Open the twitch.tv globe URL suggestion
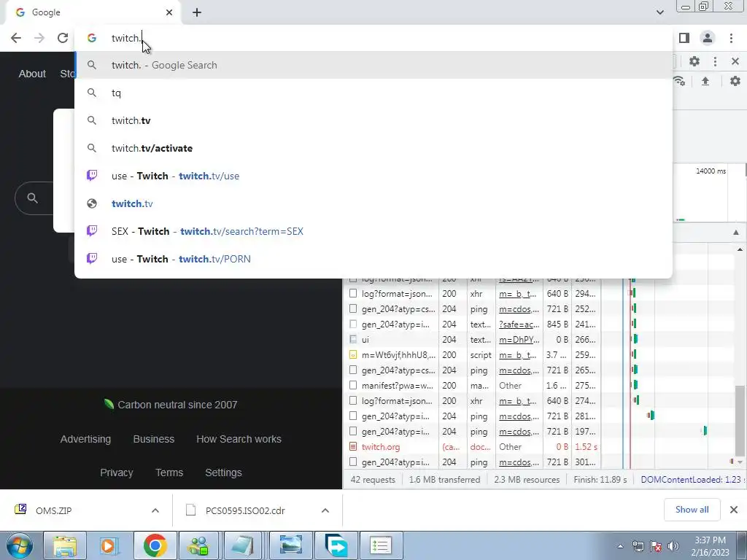747x560 pixels. pos(373,203)
